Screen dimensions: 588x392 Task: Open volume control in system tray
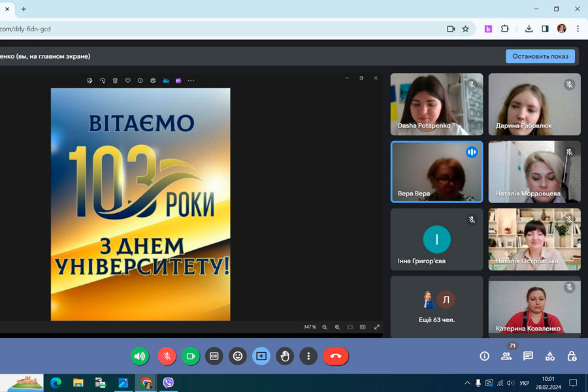click(510, 383)
